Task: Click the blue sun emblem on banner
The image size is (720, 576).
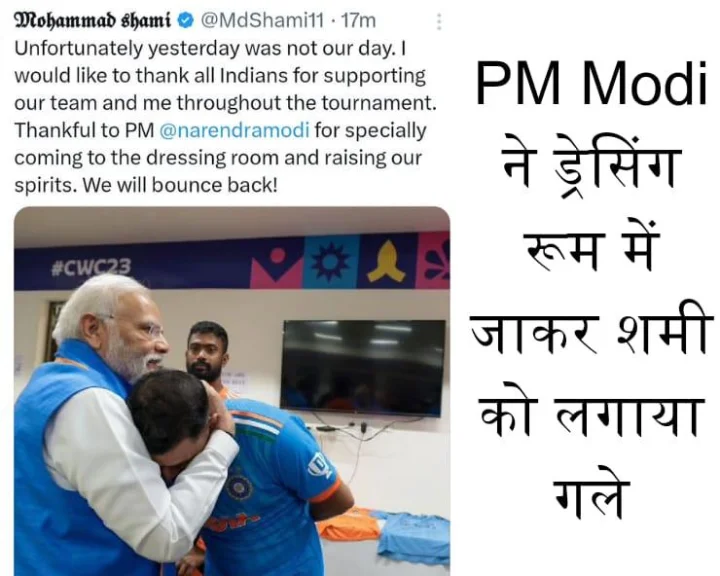Action: pyautogui.click(x=331, y=262)
